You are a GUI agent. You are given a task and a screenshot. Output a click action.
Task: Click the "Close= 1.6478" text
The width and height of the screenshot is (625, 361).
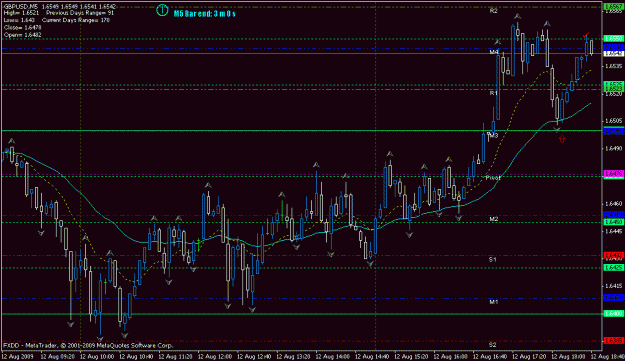click(x=23, y=27)
